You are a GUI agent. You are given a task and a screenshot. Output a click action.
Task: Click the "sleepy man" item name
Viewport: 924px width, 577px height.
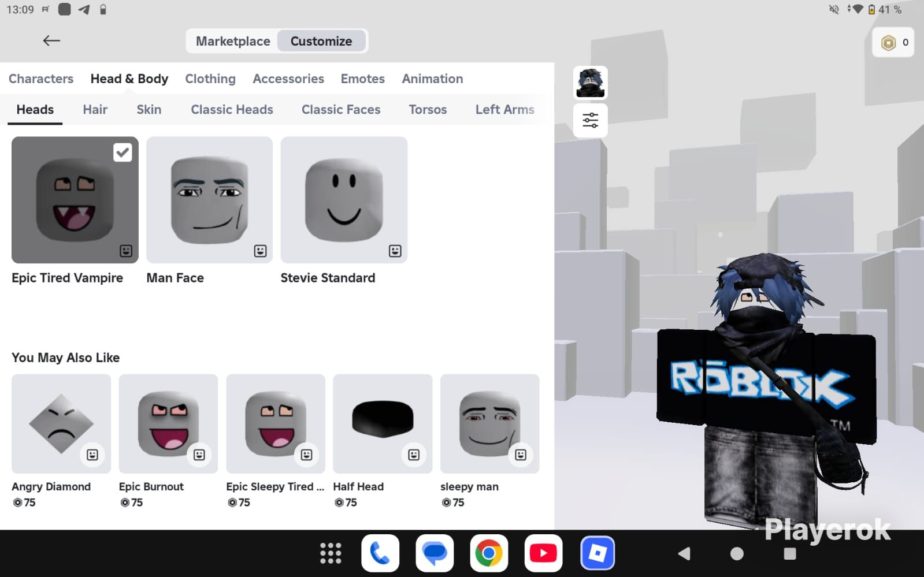tap(470, 487)
